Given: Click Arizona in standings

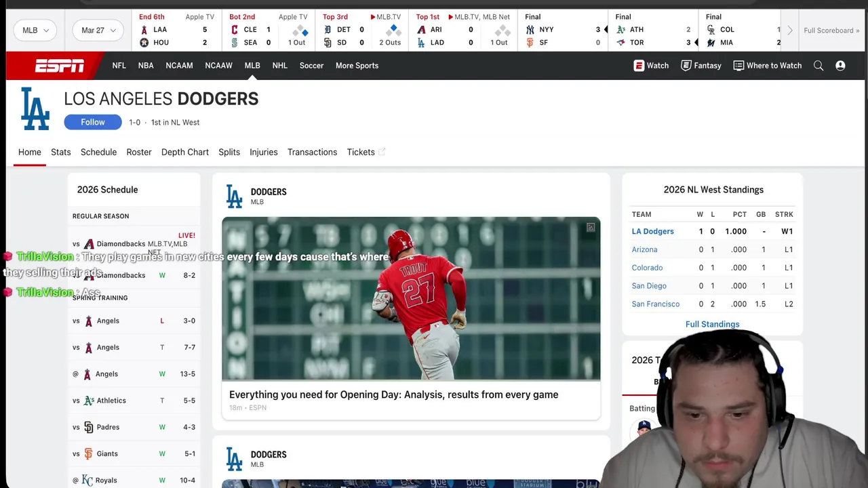Looking at the screenshot, I should (645, 249).
